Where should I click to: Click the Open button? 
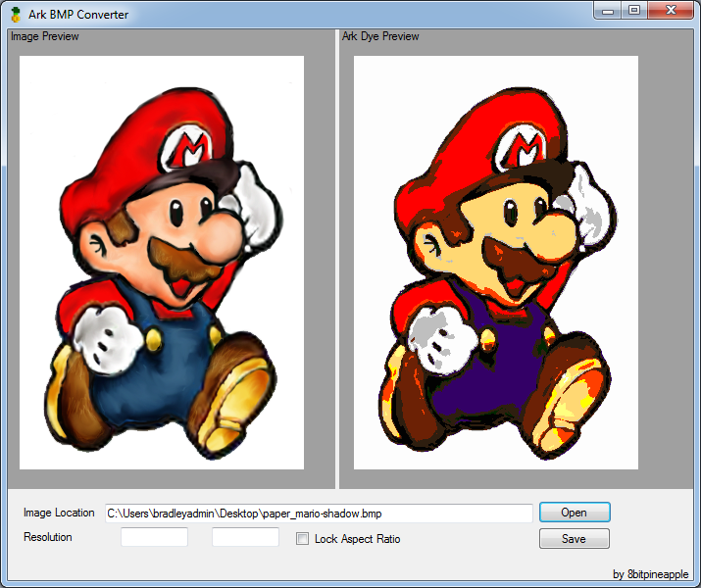(575, 512)
